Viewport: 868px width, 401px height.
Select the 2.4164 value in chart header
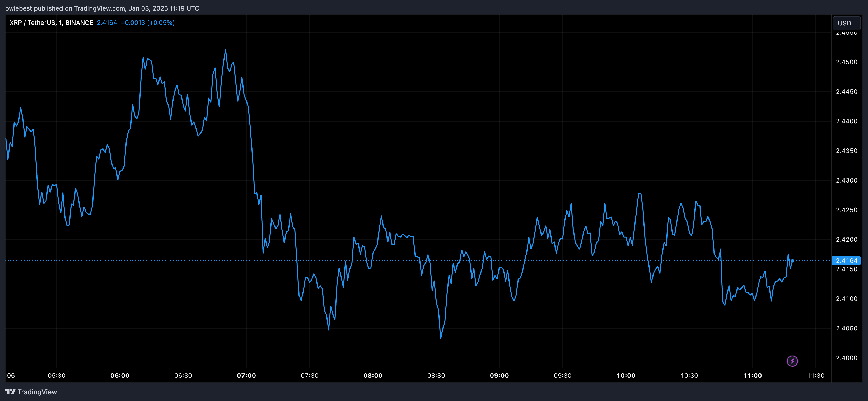(x=107, y=22)
